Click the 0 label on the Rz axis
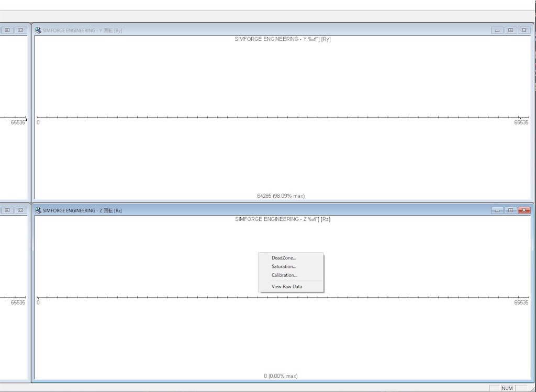The height and width of the screenshot is (392, 536). (x=38, y=303)
